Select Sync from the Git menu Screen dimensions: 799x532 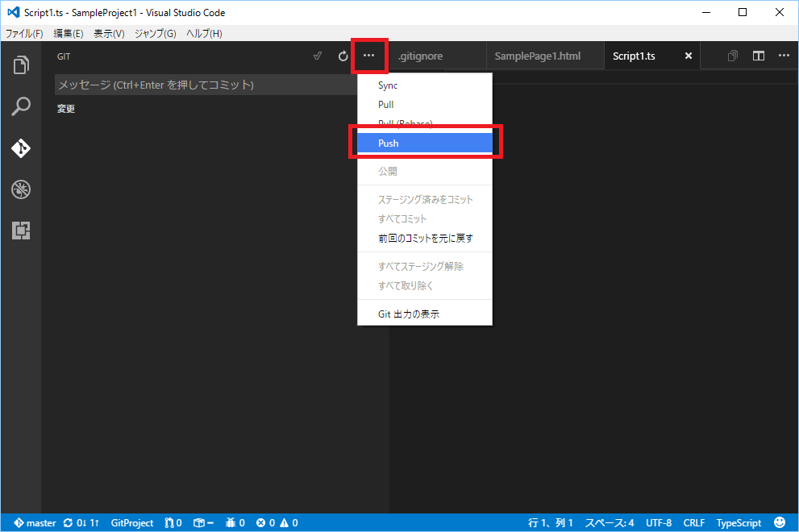(425, 85)
